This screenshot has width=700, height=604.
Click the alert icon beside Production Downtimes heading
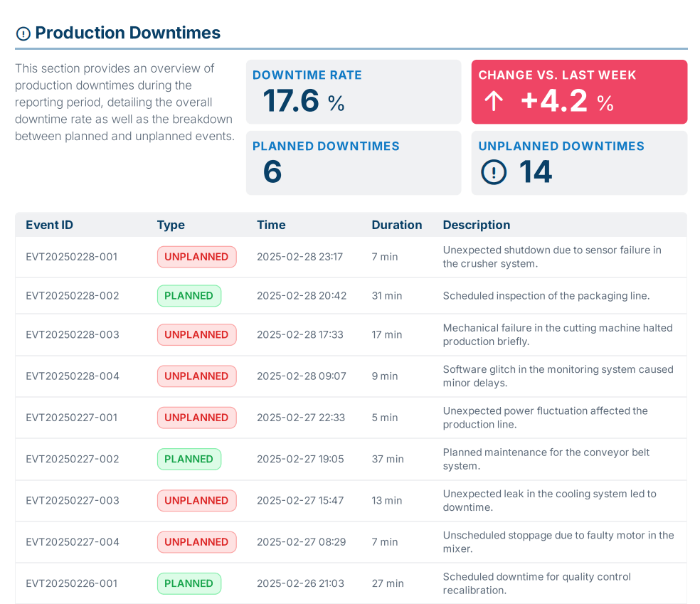23,33
